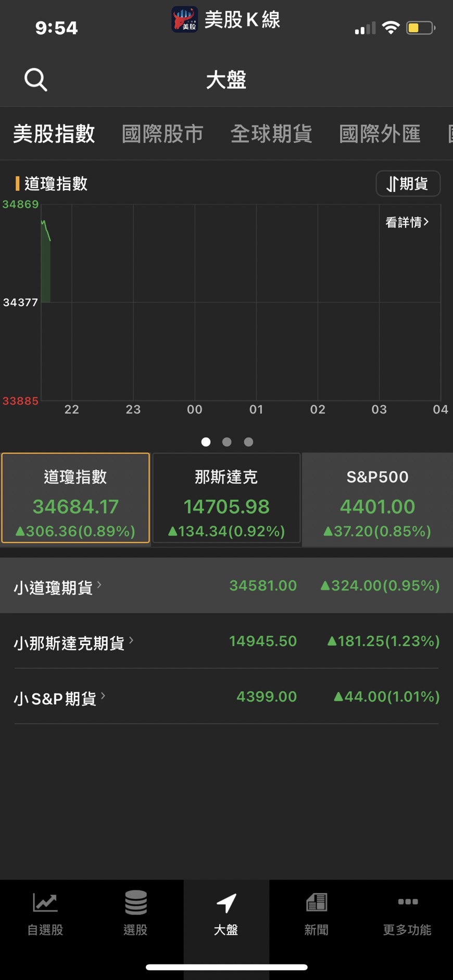
Task: Select the 國際外匯 category
Action: click(380, 134)
